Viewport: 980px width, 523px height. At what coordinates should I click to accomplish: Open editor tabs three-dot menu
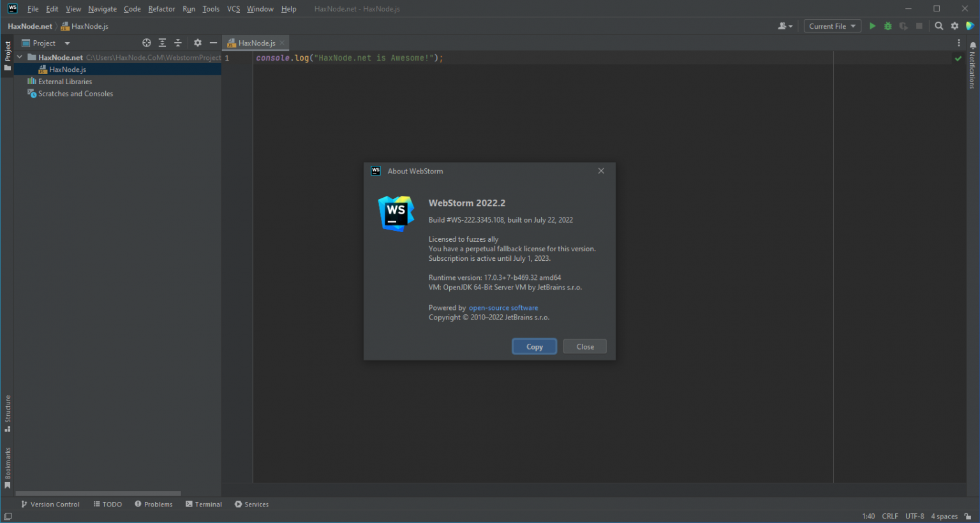point(958,43)
